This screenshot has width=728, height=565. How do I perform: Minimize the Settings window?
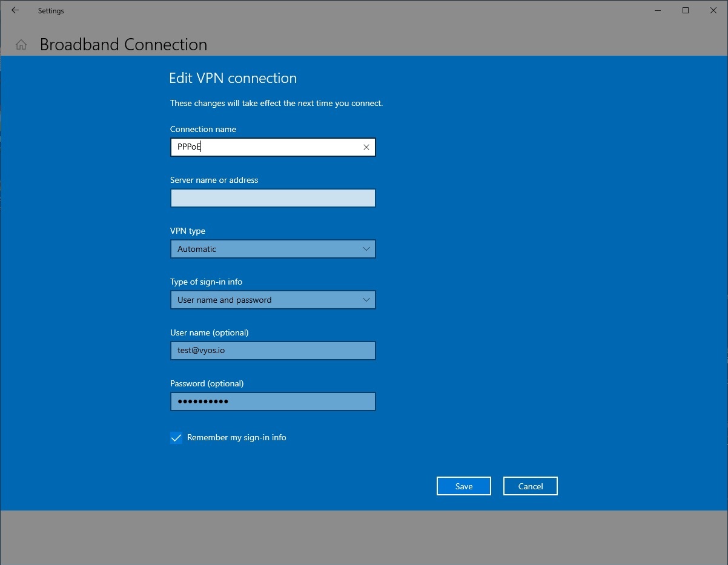pos(657,10)
